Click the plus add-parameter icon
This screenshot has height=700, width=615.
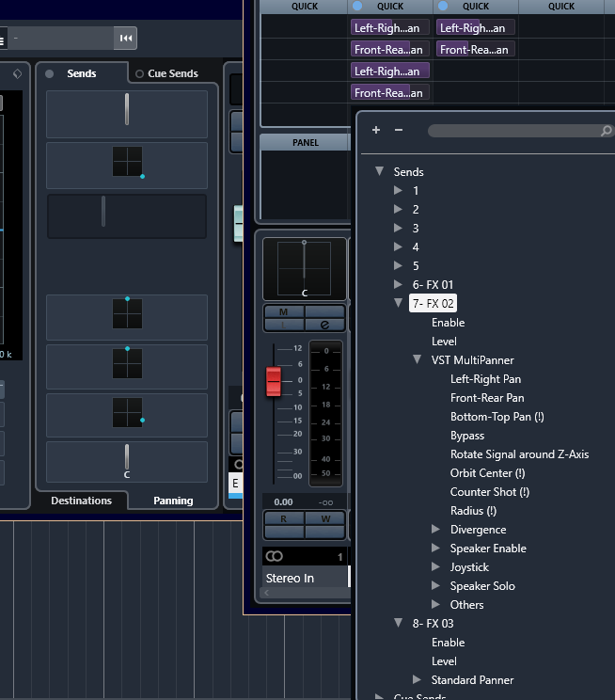[376, 130]
